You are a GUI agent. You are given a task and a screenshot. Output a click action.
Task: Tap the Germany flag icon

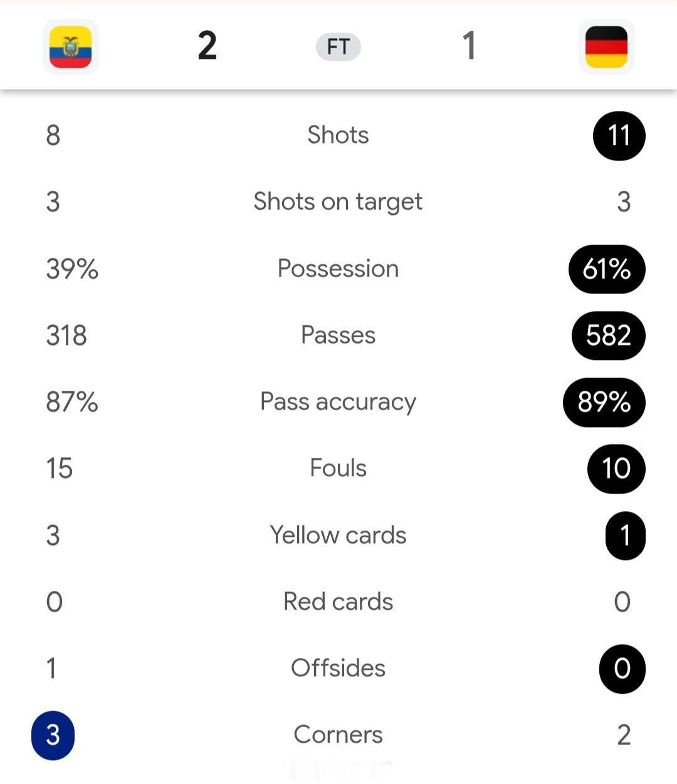606,47
